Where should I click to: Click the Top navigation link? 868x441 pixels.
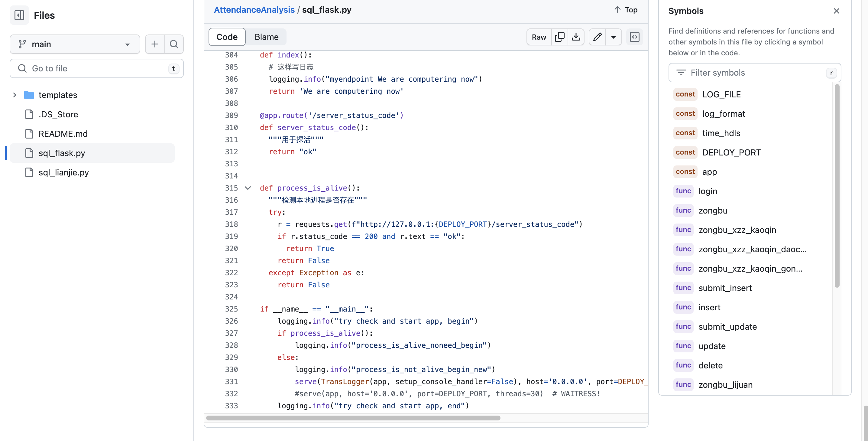point(625,9)
